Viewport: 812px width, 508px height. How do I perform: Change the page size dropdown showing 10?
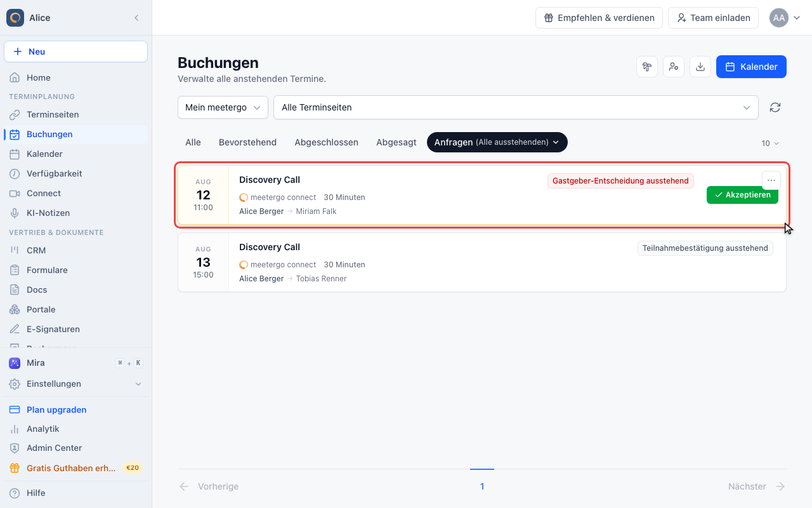coord(770,144)
